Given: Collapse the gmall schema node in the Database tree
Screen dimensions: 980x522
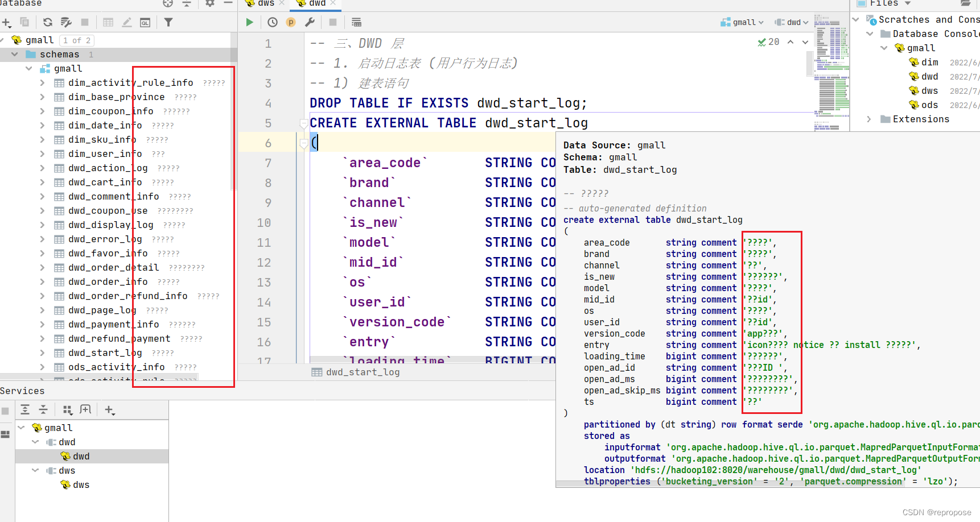Looking at the screenshot, I should click(29, 68).
